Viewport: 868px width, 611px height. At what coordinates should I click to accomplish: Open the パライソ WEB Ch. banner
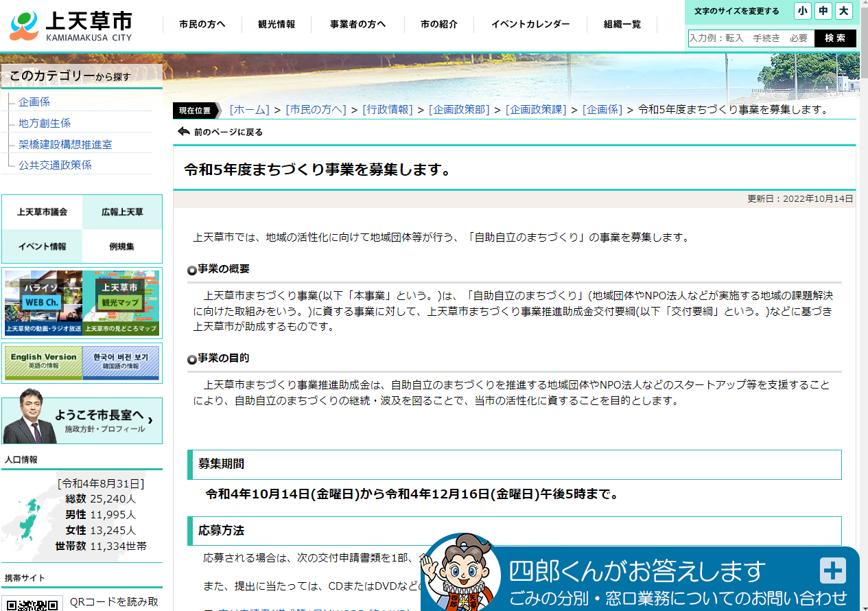click(43, 302)
